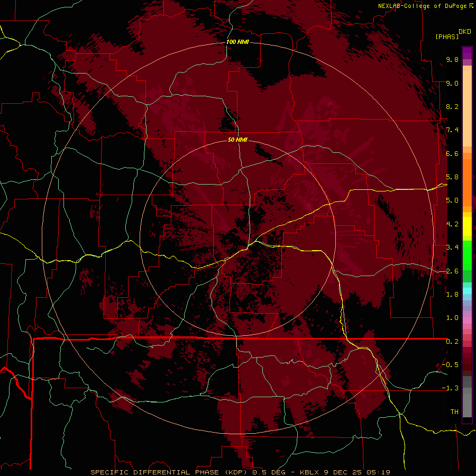This screenshot has height=476, width=476.
Task: Click the 5.0 color scale label
Action: pyautogui.click(x=452, y=200)
